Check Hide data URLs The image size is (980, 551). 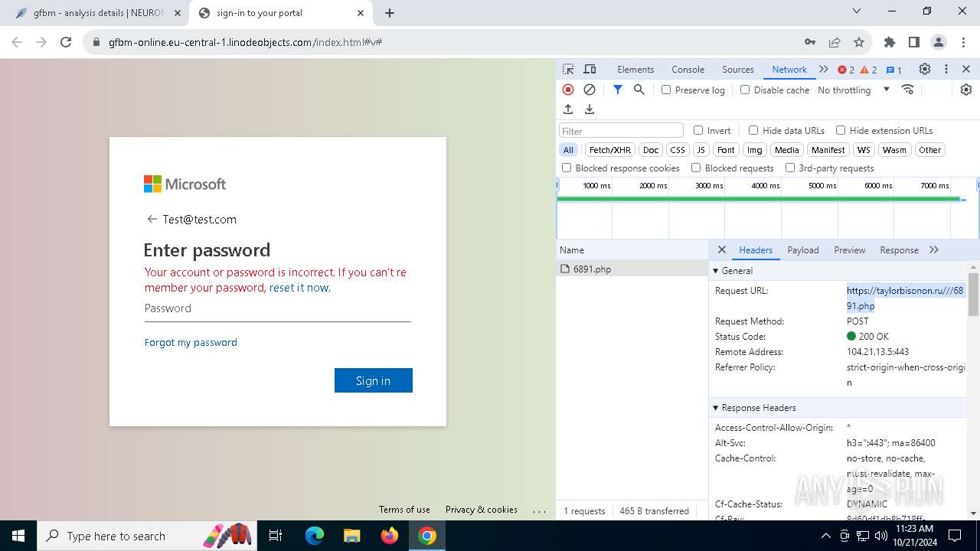pyautogui.click(x=753, y=130)
